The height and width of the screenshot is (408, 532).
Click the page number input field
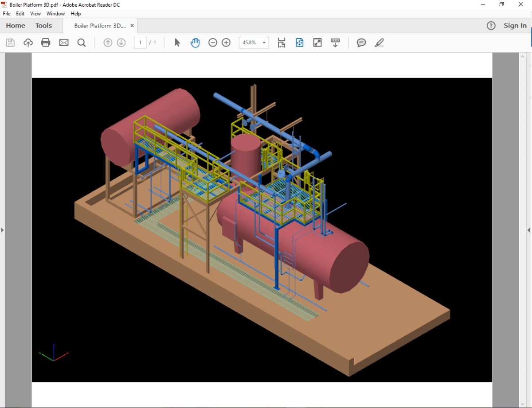[x=140, y=43]
